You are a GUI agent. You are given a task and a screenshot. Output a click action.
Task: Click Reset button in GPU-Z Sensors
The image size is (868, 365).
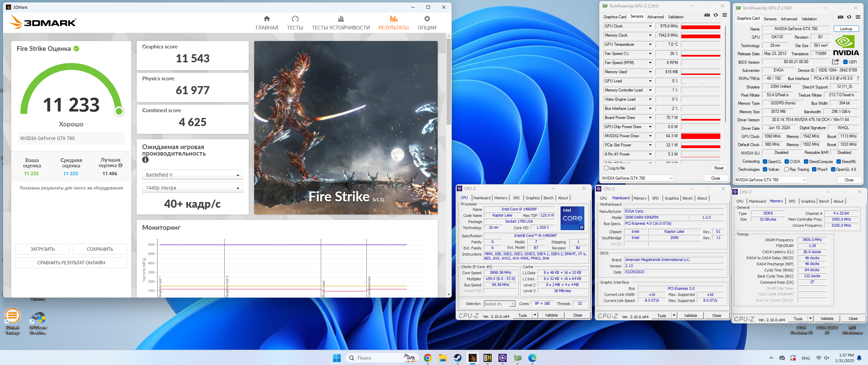(719, 168)
